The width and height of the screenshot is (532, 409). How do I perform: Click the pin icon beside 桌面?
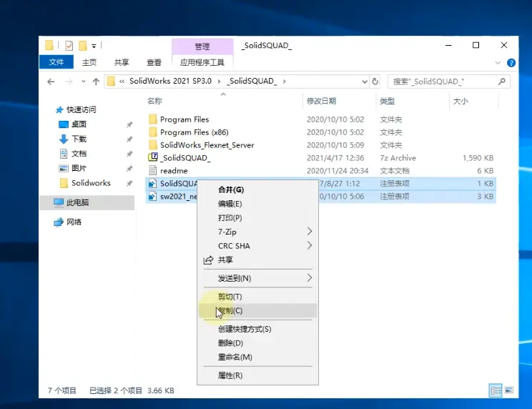pos(129,124)
